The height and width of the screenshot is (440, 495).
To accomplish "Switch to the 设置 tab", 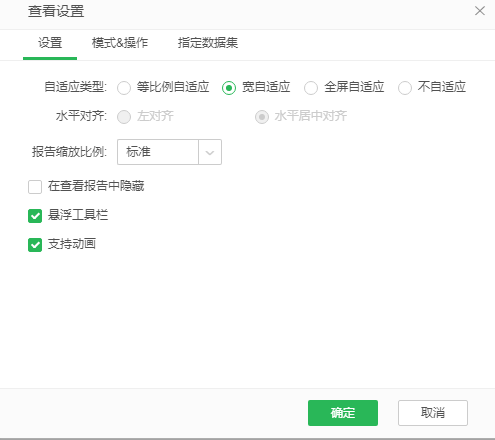I will tap(50, 43).
